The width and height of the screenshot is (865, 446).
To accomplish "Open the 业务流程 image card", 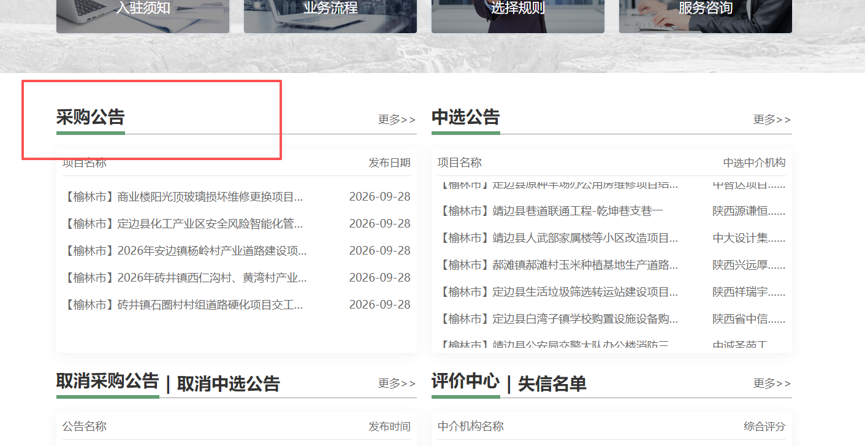I will 330,16.
